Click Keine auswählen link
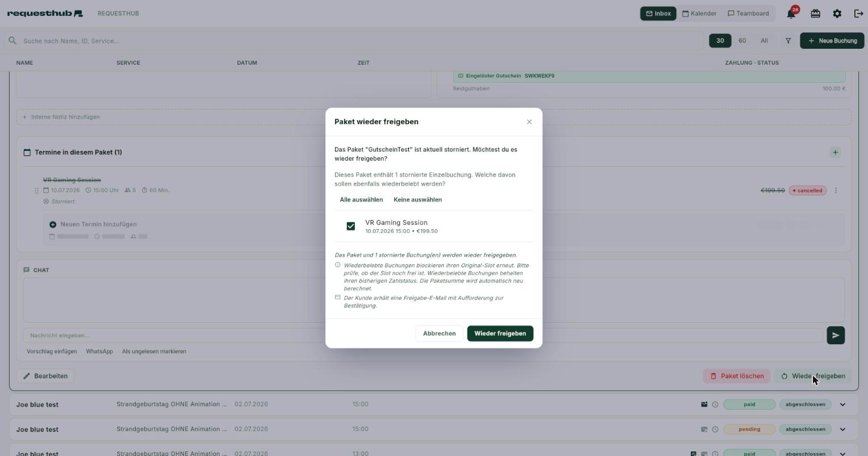The height and width of the screenshot is (456, 868). click(x=418, y=200)
